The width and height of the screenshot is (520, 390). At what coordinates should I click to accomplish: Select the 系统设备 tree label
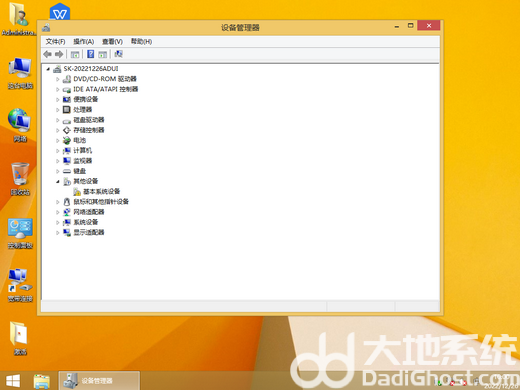(86, 222)
